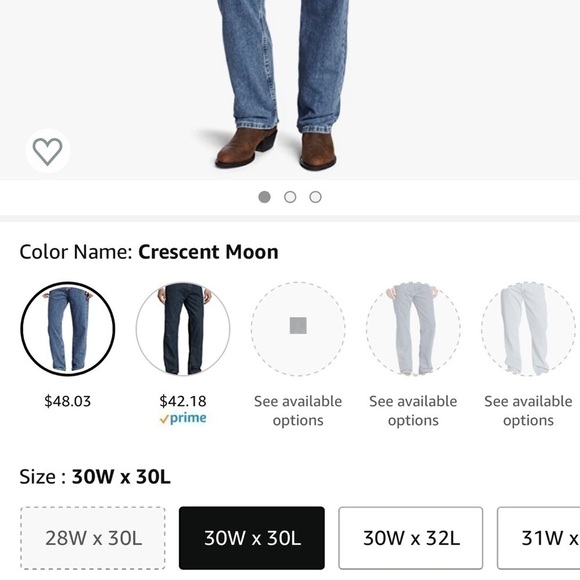The image size is (580, 580).
Task: Select the 30W x 30L size button
Action: pos(252,538)
